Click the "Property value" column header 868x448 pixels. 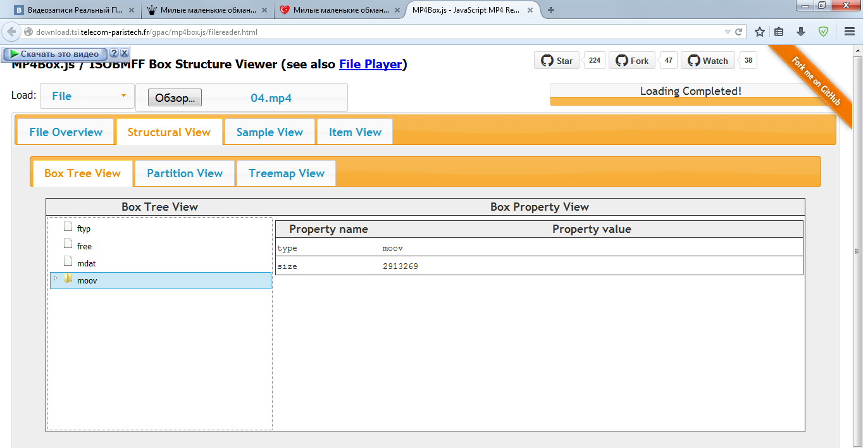pyautogui.click(x=592, y=229)
